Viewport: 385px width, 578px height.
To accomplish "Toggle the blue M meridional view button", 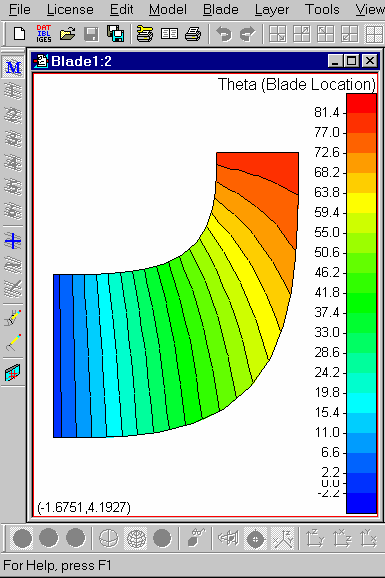I will coord(13,67).
